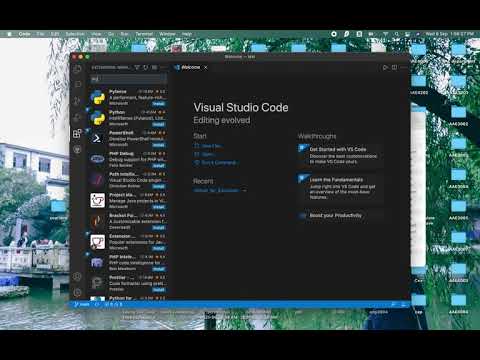
Task: Select the Python extension icon
Action: [98, 118]
